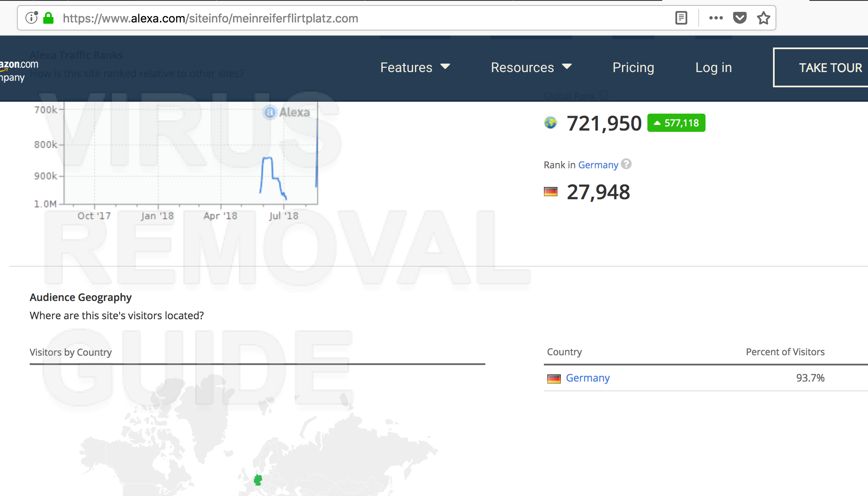Click the globe icon next to global rank
The image size is (868, 496).
550,123
